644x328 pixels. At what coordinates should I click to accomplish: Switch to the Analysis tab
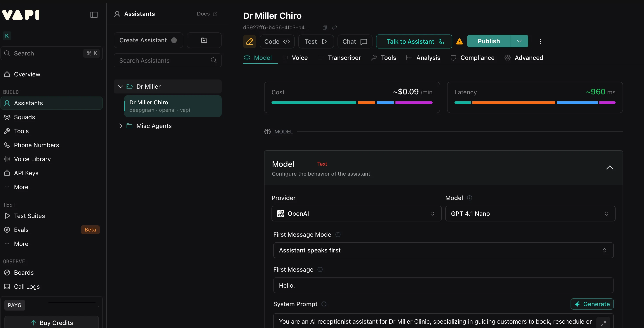point(423,58)
